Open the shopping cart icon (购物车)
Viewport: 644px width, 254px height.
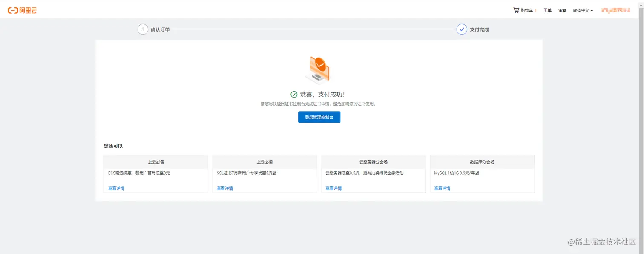click(x=516, y=10)
